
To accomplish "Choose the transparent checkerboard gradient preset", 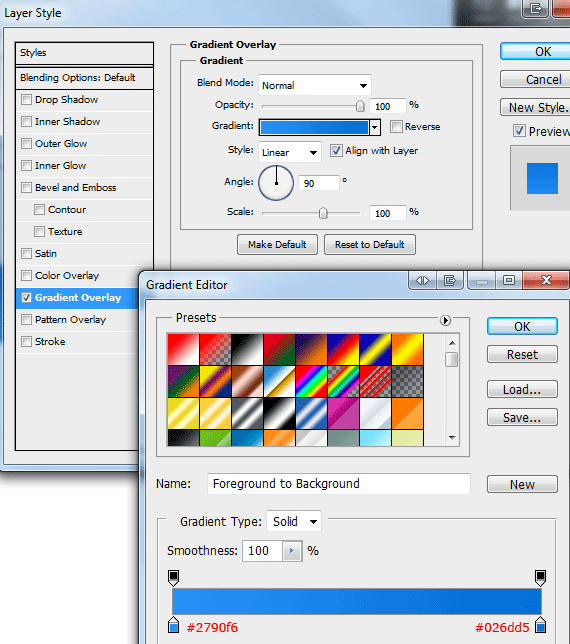I will click(407, 381).
